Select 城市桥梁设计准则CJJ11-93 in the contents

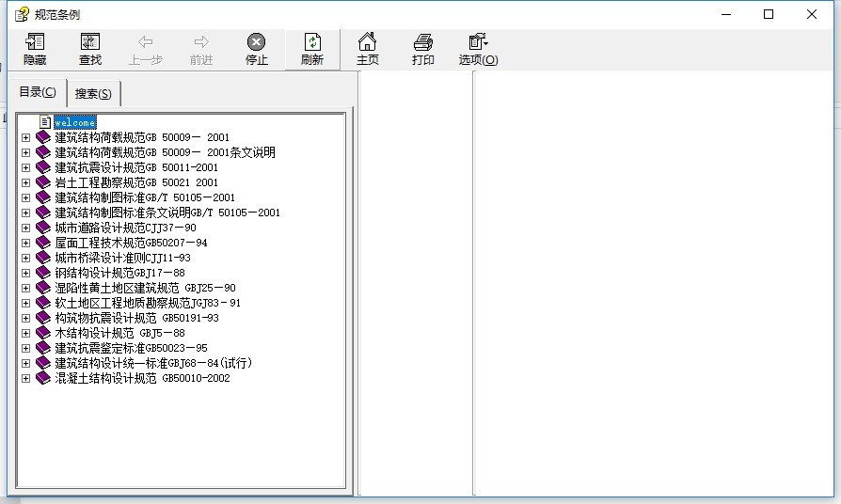[x=122, y=258]
